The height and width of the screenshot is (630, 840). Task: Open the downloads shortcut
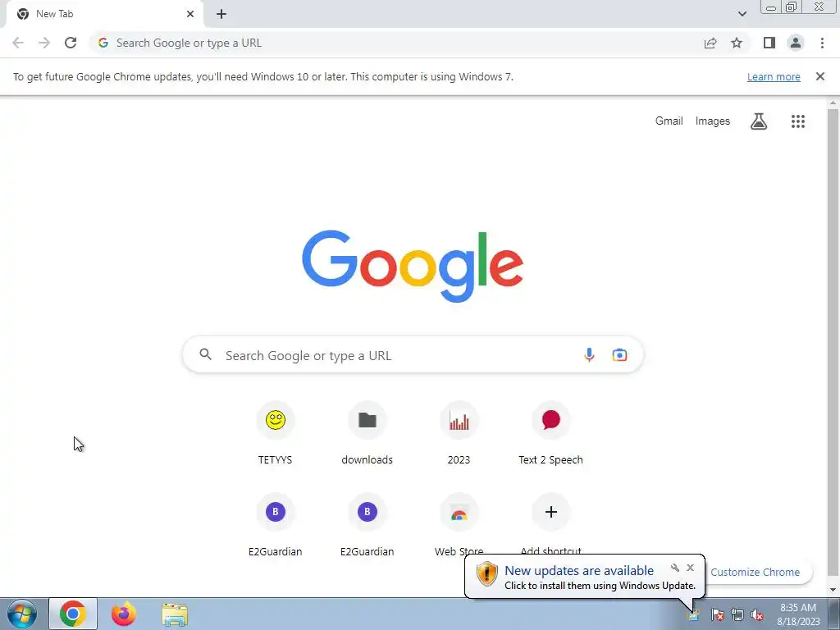367,434
